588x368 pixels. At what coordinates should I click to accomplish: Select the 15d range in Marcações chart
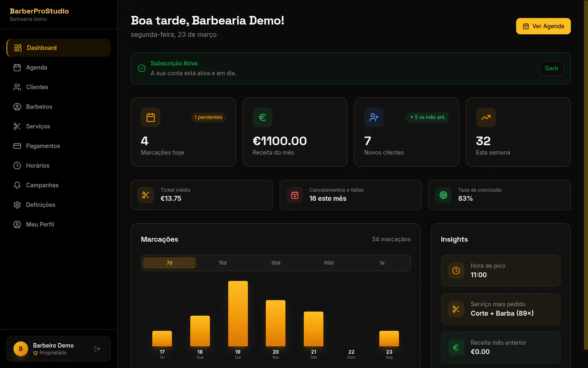[223, 263]
